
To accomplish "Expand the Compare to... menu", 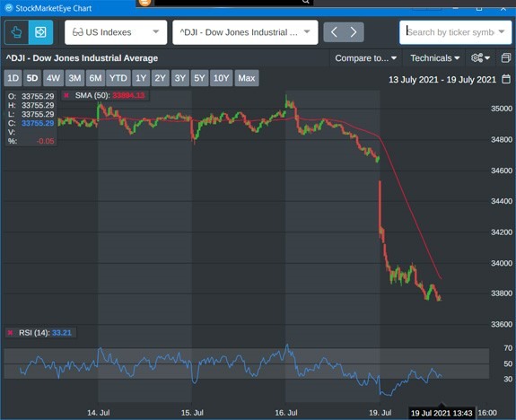I will pyautogui.click(x=365, y=58).
